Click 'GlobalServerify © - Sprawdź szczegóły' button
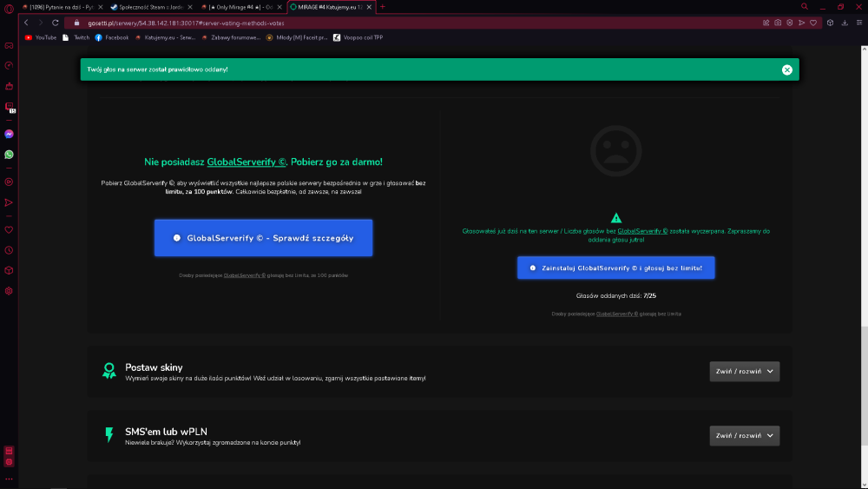Viewport: 868px width, 489px height. pyautogui.click(x=264, y=238)
